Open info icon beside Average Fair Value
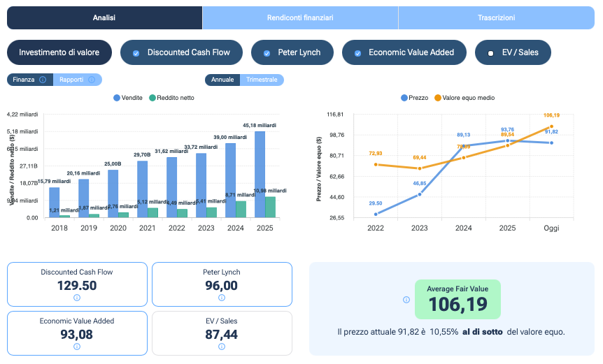The height and width of the screenshot is (364, 603). (x=406, y=300)
